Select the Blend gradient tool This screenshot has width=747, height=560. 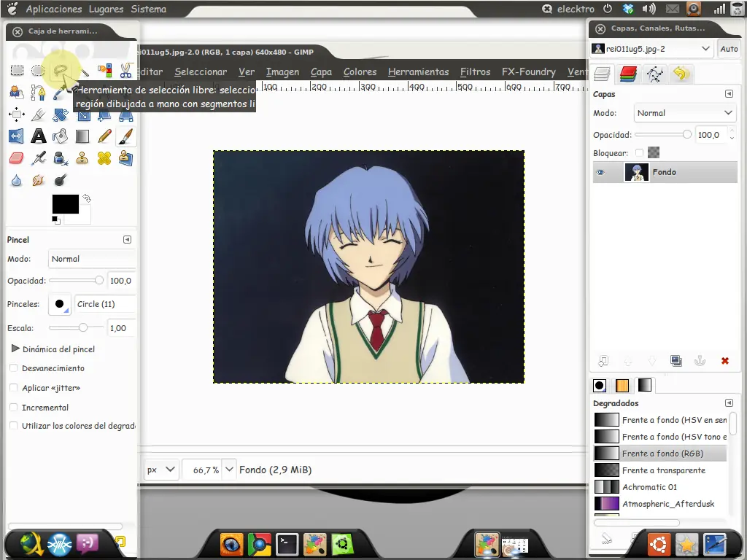pos(82,136)
